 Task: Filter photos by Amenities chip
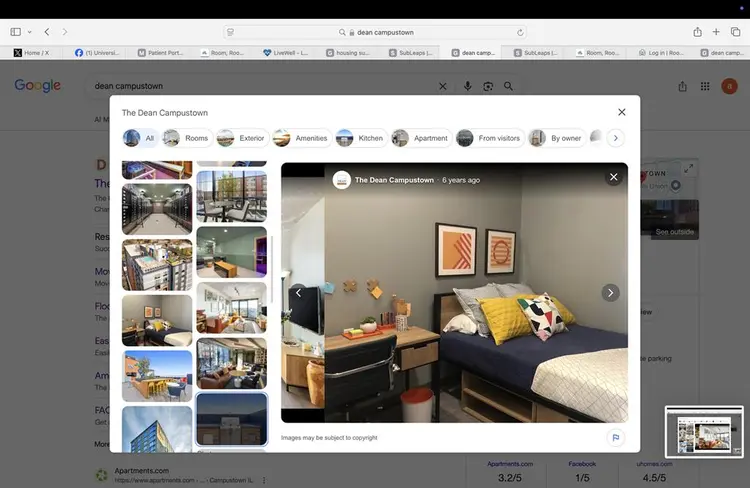(301, 138)
